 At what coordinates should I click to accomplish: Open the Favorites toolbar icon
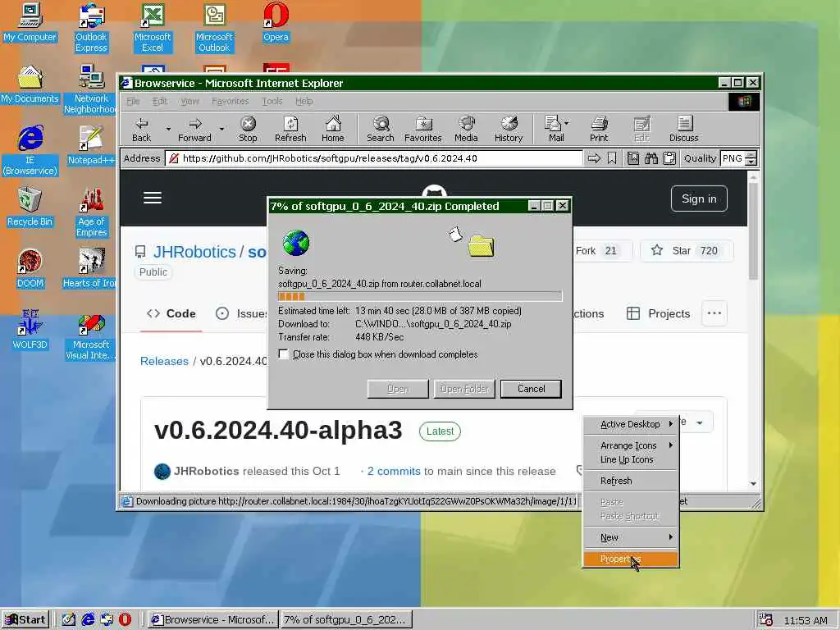pos(423,129)
